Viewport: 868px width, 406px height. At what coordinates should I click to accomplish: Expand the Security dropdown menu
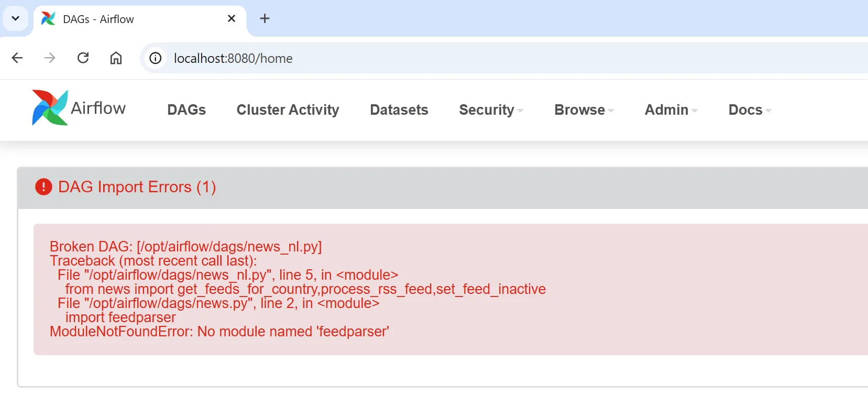click(x=491, y=110)
